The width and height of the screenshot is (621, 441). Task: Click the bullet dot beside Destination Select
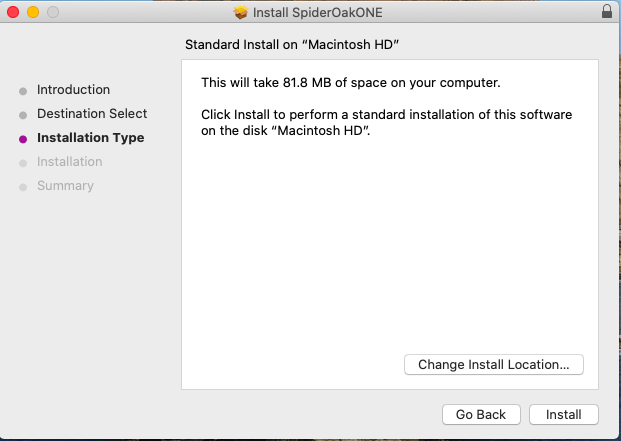[23, 115]
